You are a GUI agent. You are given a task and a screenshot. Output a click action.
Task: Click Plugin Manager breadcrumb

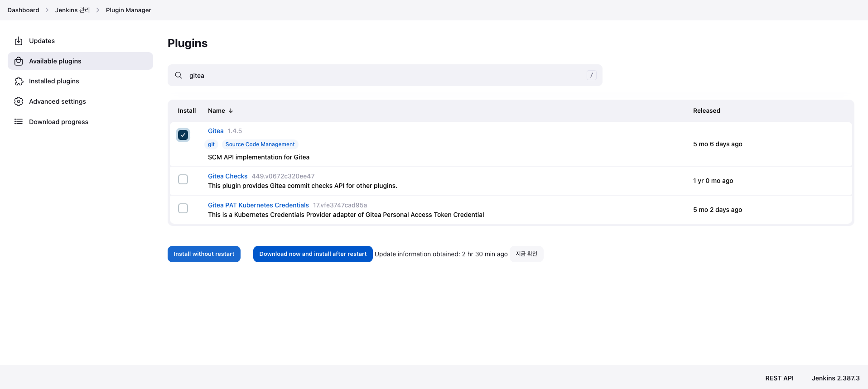[129, 10]
